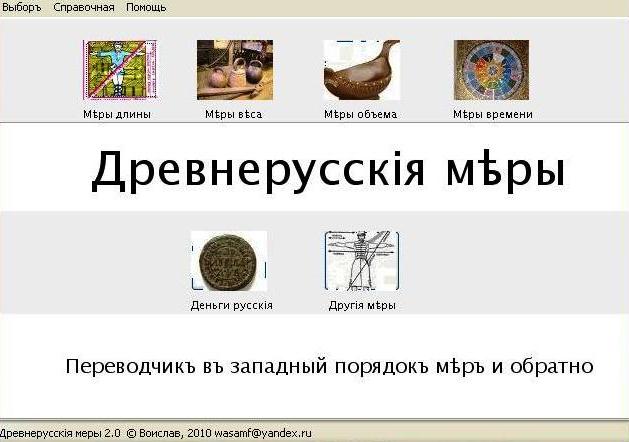Click the Другія мѣры human figure icon
This screenshot has width=629, height=442.
(362, 261)
